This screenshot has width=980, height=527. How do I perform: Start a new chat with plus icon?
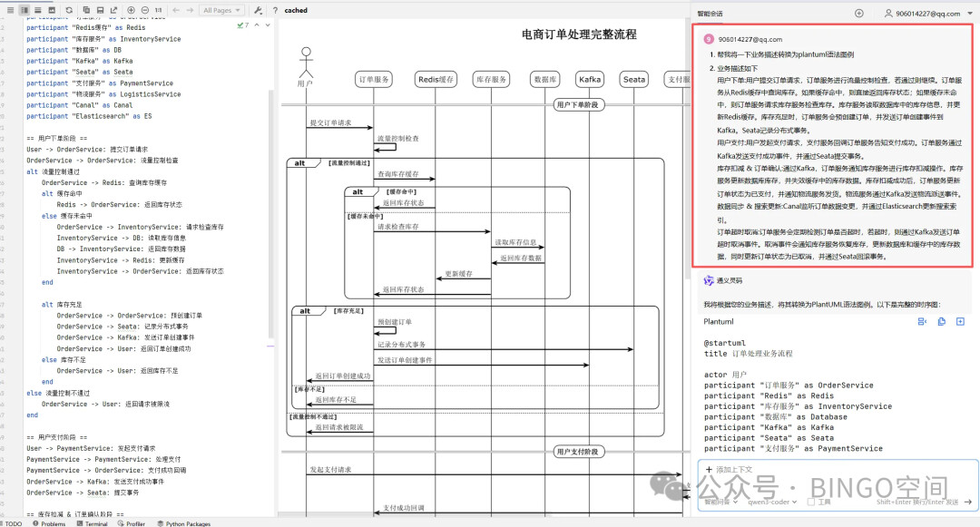(x=859, y=13)
